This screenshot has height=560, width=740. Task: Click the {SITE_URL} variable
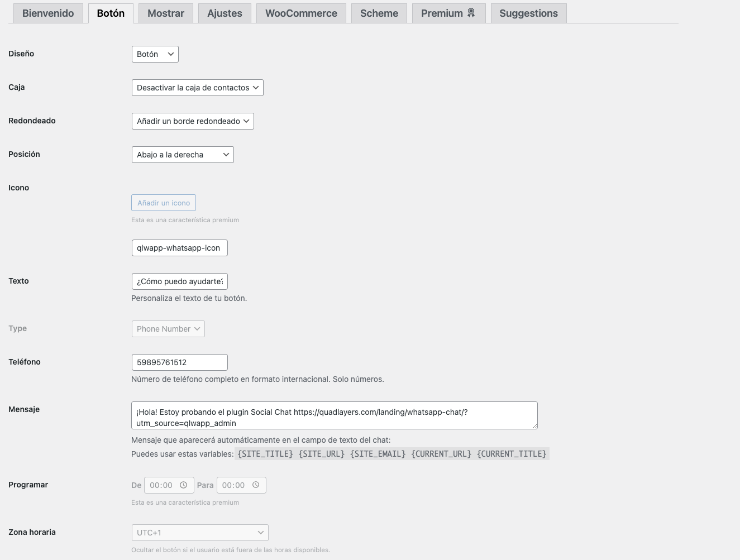point(322,454)
